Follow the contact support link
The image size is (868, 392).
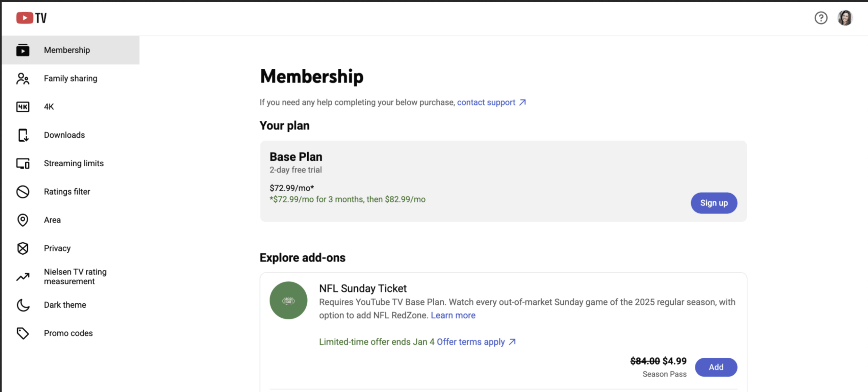point(491,102)
